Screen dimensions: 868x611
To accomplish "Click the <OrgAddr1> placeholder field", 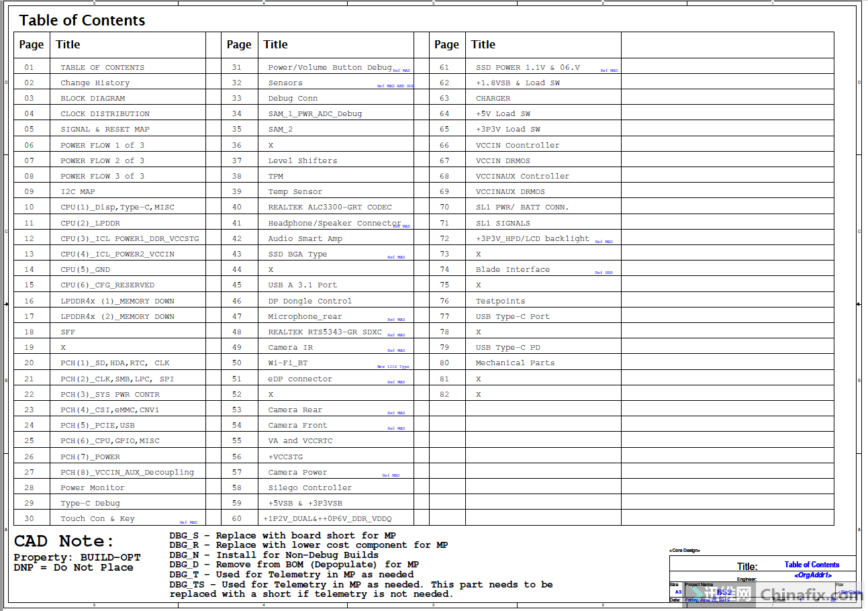I will 813,575.
